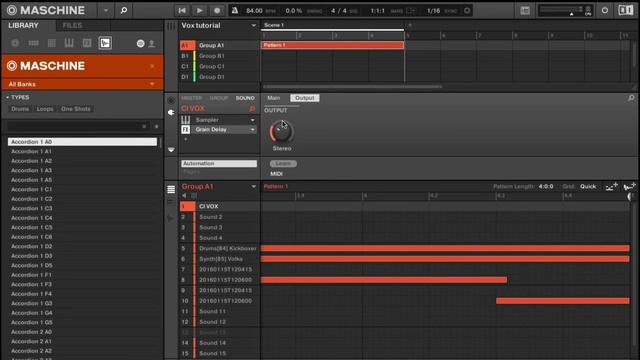Toggle the mixer view icon in header
Screen dimensions: 640x360
pos(525,10)
